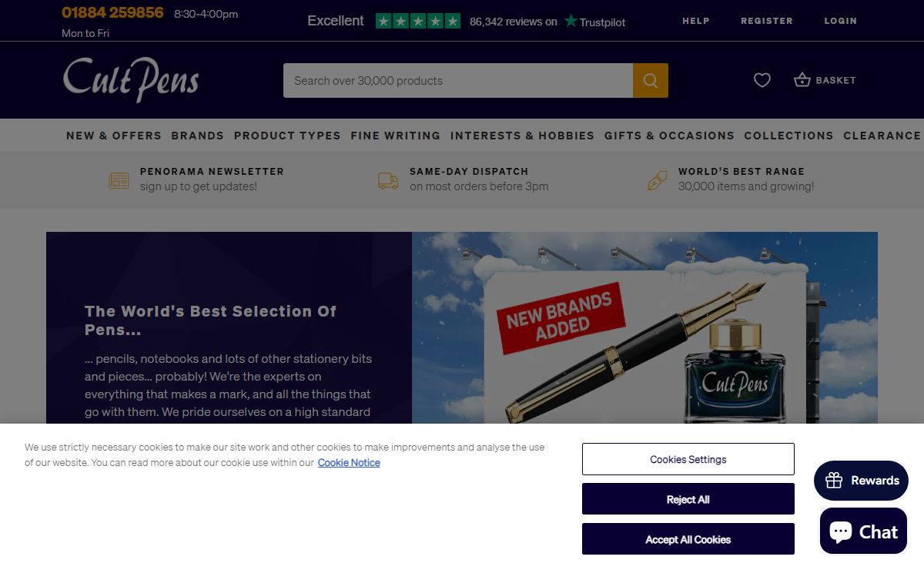This screenshot has width=924, height=570.
Task: Click 'The World's Best Selection Of Pens' heading
Action: 211,320
